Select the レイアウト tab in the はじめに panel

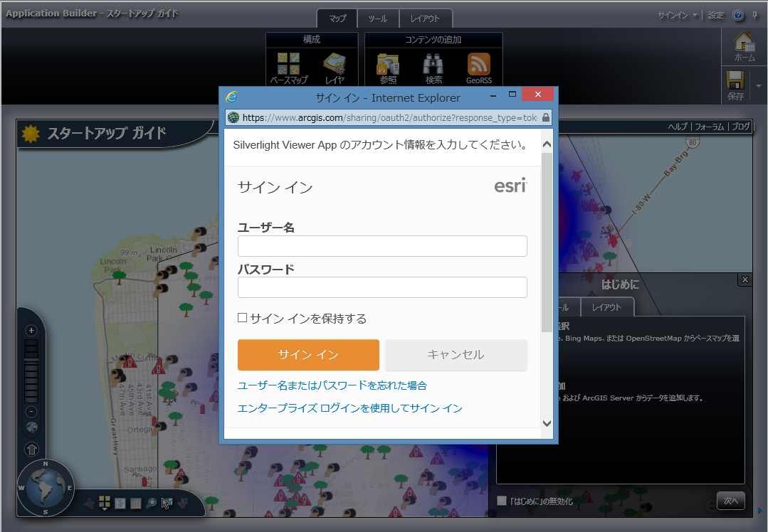point(606,307)
